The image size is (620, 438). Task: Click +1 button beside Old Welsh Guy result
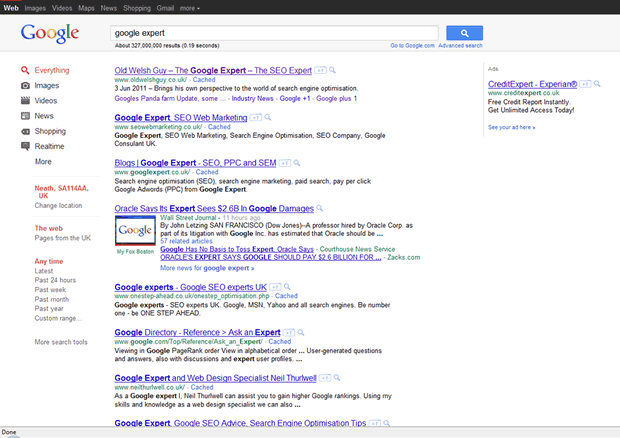[320, 70]
